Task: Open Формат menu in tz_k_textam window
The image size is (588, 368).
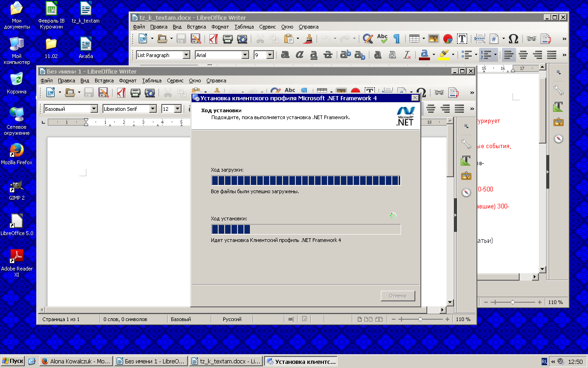Action: click(x=220, y=27)
